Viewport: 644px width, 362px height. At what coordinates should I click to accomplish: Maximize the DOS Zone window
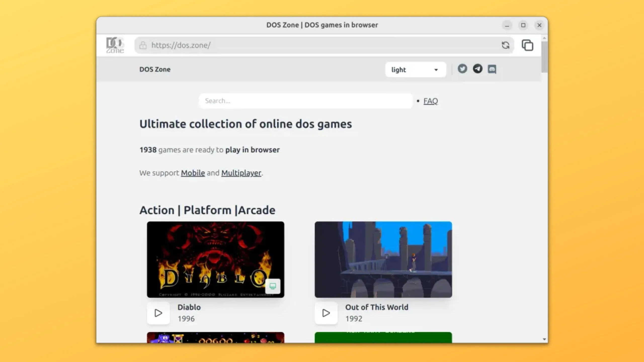coord(523,25)
